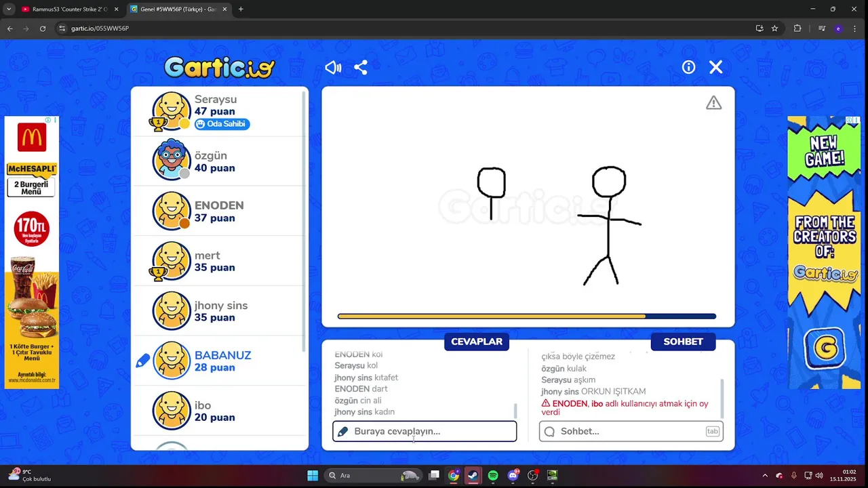Click the answer 'özgün cin ali'
Image resolution: width=868 pixels, height=488 pixels.
point(357,401)
